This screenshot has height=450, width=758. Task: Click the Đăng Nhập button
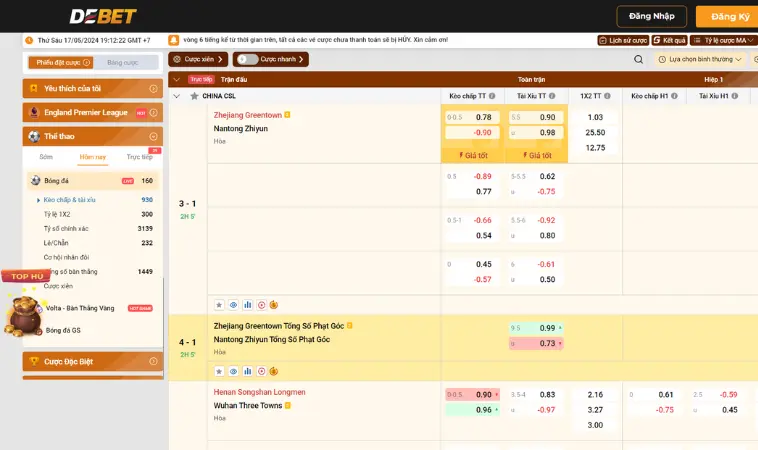(652, 16)
